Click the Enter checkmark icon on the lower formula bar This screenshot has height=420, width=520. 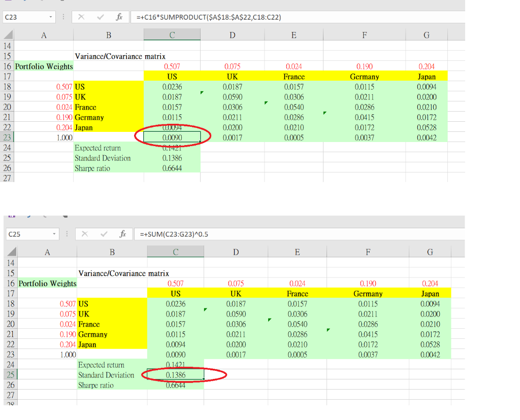[x=103, y=234]
